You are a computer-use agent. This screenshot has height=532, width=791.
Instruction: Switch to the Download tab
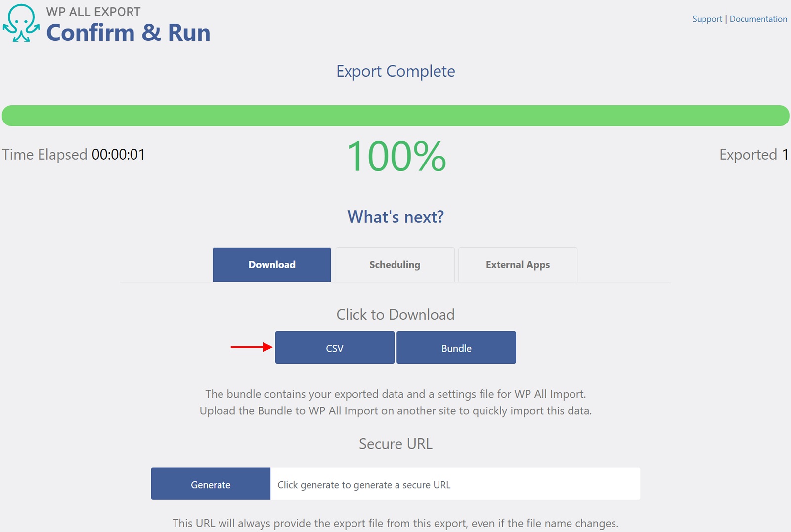click(x=271, y=265)
